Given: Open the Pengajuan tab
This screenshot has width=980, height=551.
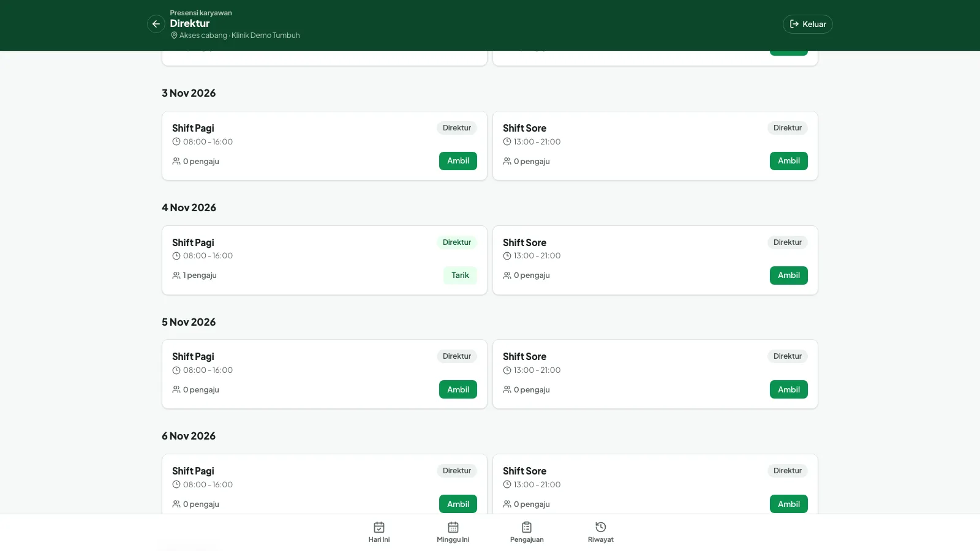Looking at the screenshot, I should point(527,532).
